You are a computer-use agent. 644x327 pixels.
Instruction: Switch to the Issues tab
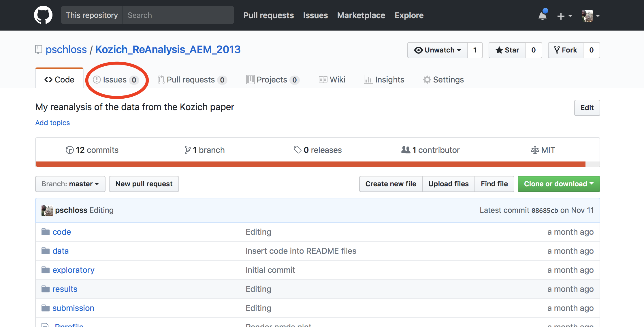pos(116,80)
